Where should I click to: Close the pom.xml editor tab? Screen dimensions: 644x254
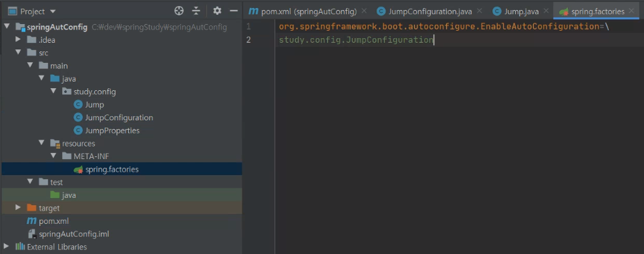[x=364, y=11]
